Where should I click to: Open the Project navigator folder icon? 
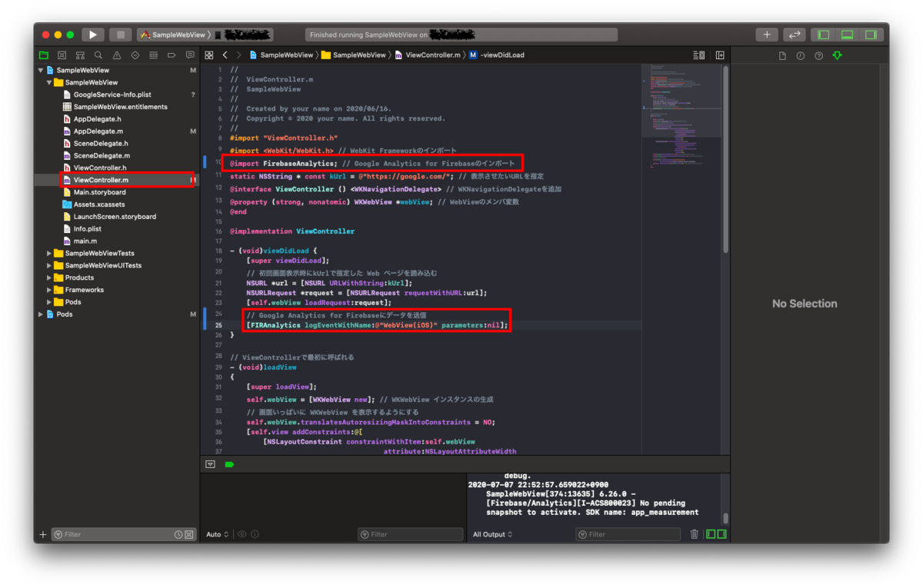pos(44,55)
